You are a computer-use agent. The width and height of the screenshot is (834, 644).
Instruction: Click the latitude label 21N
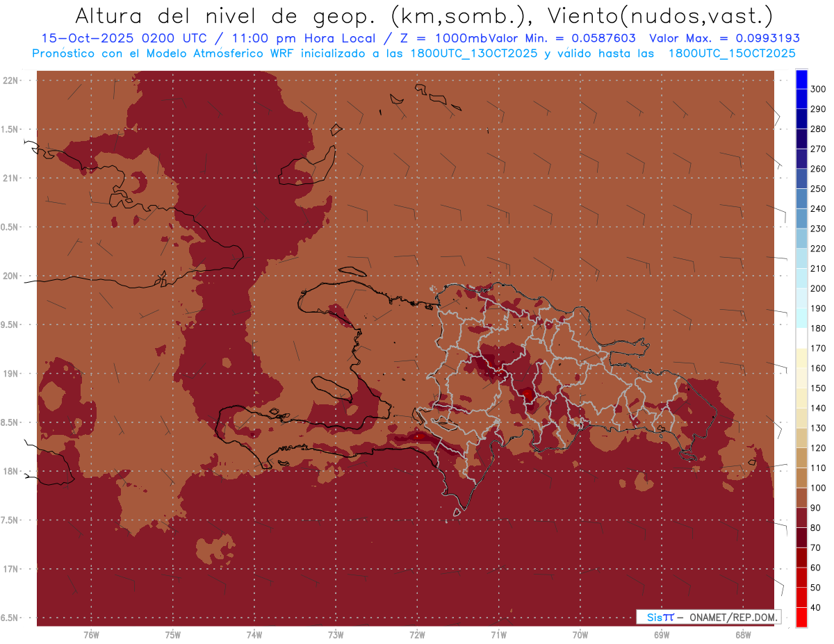point(10,178)
